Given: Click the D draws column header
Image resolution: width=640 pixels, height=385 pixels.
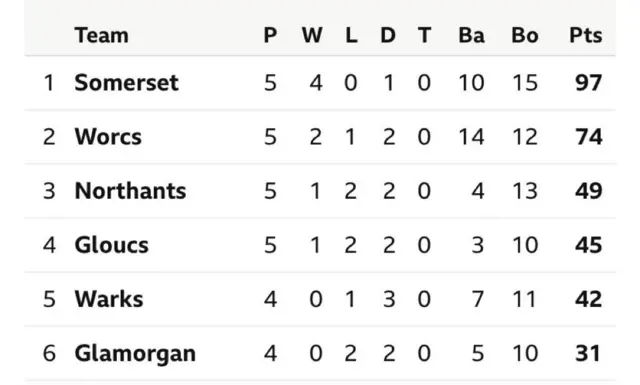Looking at the screenshot, I should tap(388, 35).
